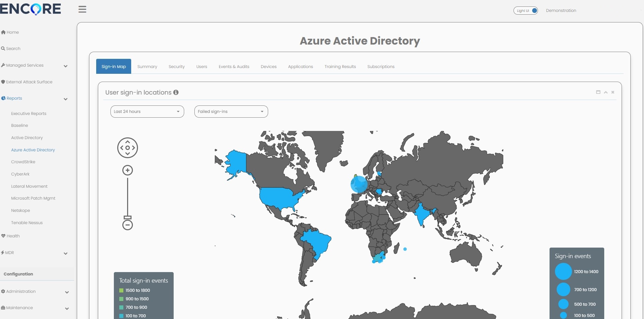
Task: Click the map zoom in plus button
Action: (127, 170)
